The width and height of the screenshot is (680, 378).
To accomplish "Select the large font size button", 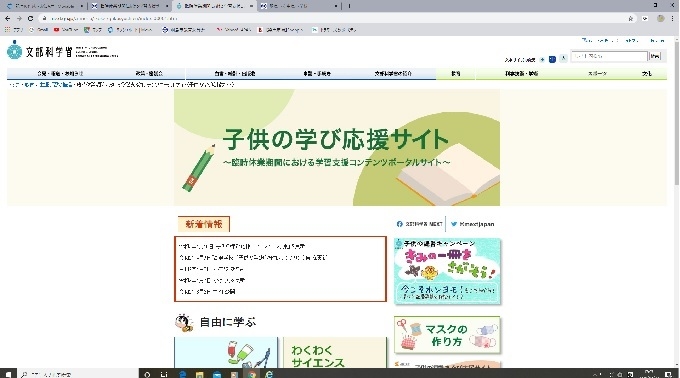I will pos(563,58).
